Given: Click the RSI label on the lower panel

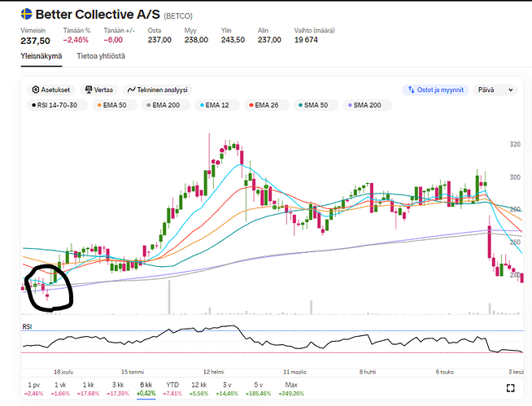Looking at the screenshot, I should pos(27,326).
